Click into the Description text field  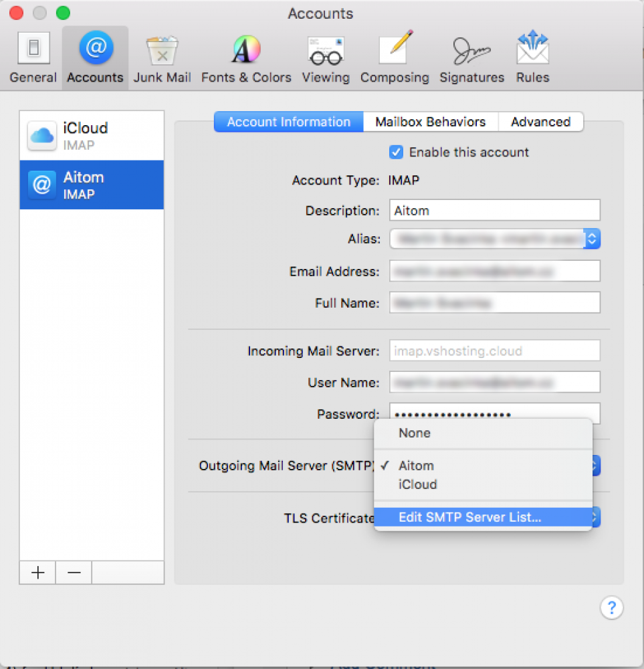tap(494, 210)
